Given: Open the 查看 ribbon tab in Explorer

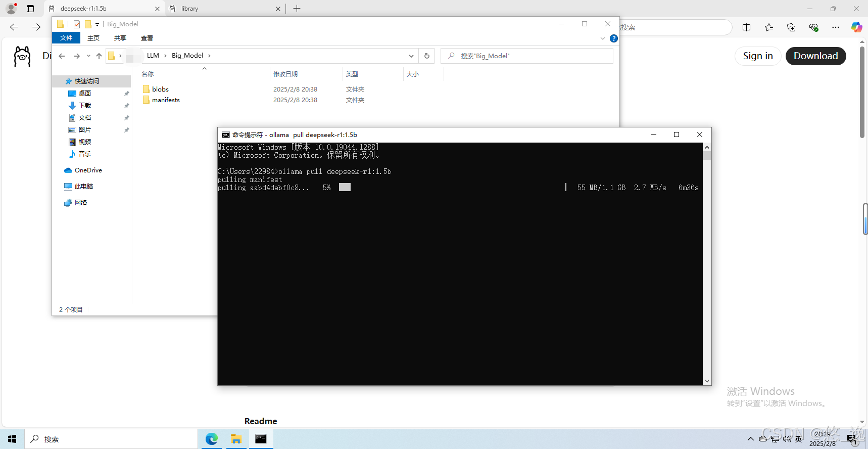Looking at the screenshot, I should tap(147, 38).
